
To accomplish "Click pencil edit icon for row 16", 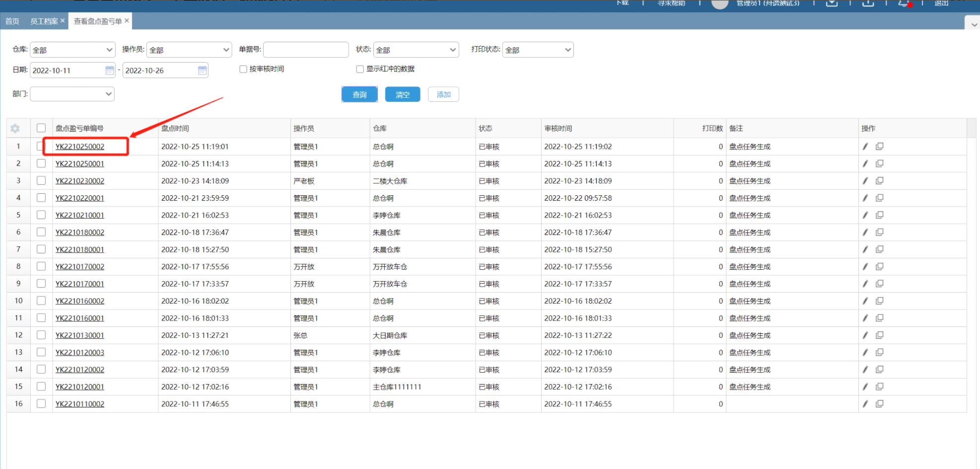I will [865, 404].
